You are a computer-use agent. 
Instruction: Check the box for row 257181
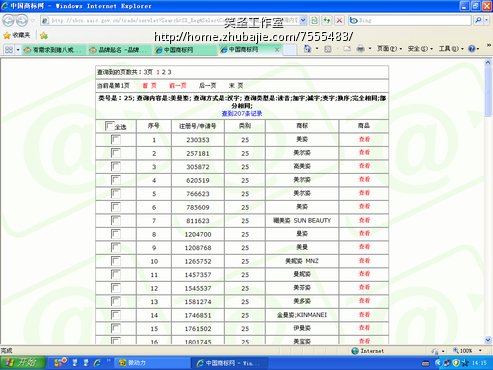click(x=116, y=153)
